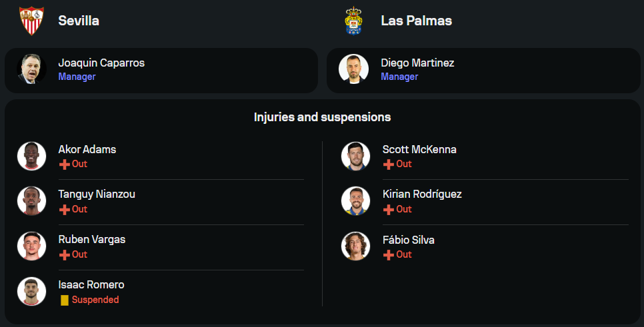644x327 pixels.
Task: Select the Joaquin Caparros name link
Action: (101, 63)
